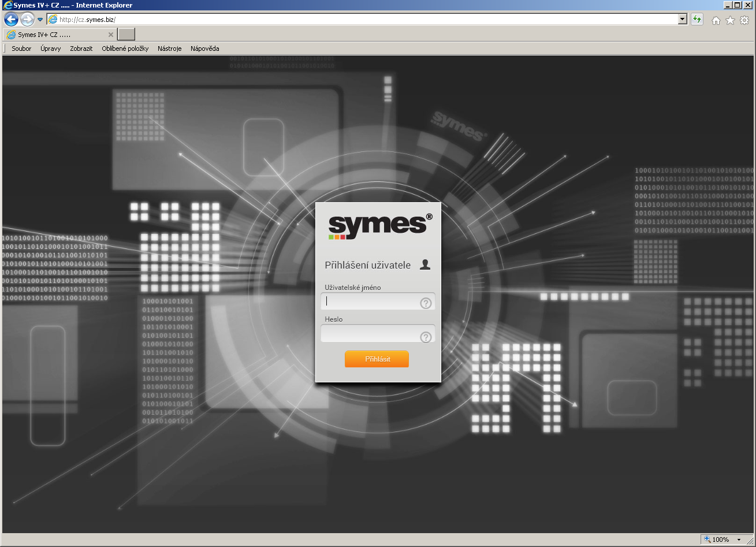The height and width of the screenshot is (547, 756).
Task: Open the recent pages dropdown arrow
Action: coord(40,20)
